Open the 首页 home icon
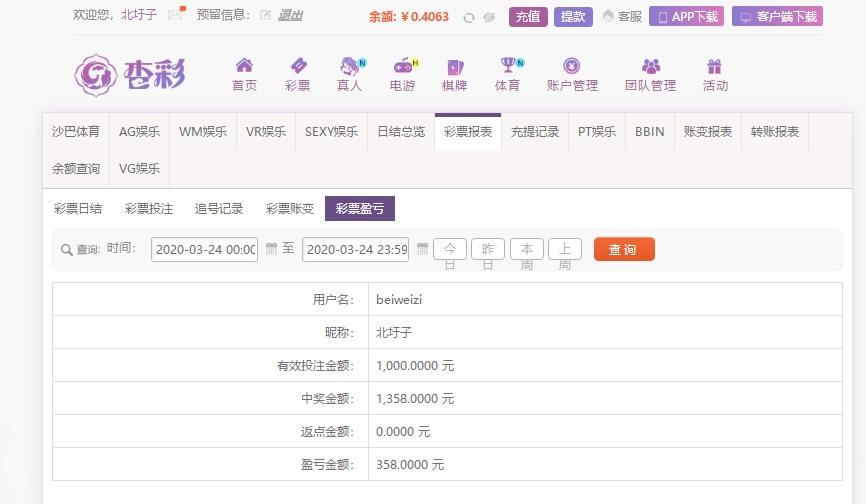866x504 pixels. [244, 66]
